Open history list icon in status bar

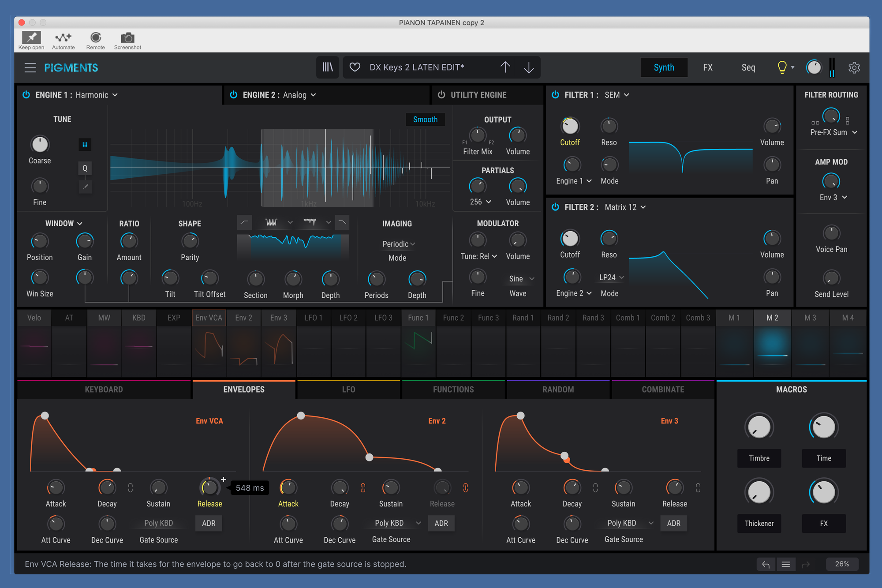coord(785,564)
